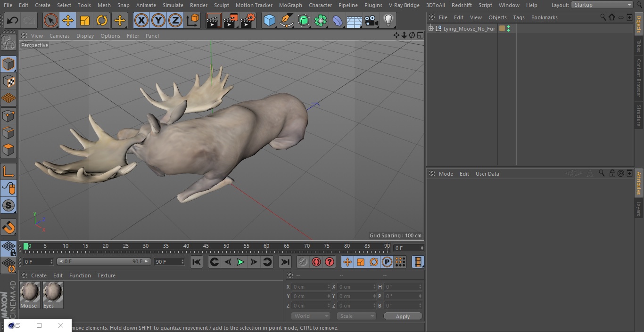
Task: Toggle X axis lock
Action: tap(141, 20)
